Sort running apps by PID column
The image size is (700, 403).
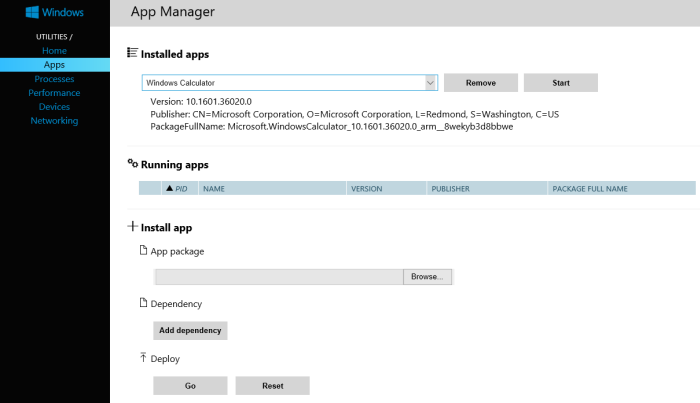(x=176, y=188)
